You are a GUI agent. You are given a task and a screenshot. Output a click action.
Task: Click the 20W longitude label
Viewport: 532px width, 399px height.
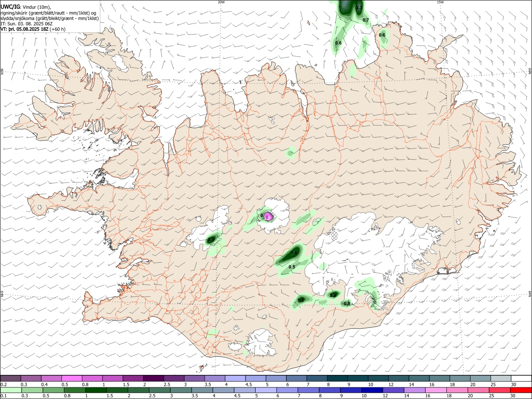[x=221, y=2]
